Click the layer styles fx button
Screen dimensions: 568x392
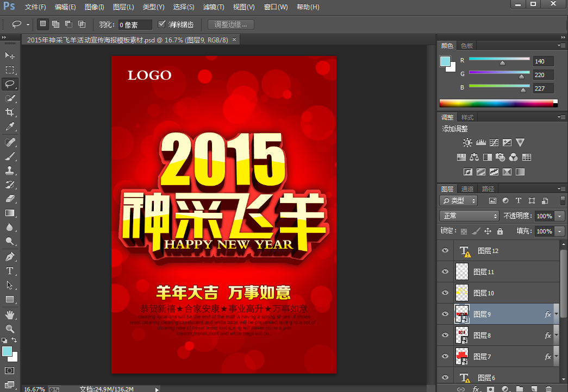pos(476,389)
